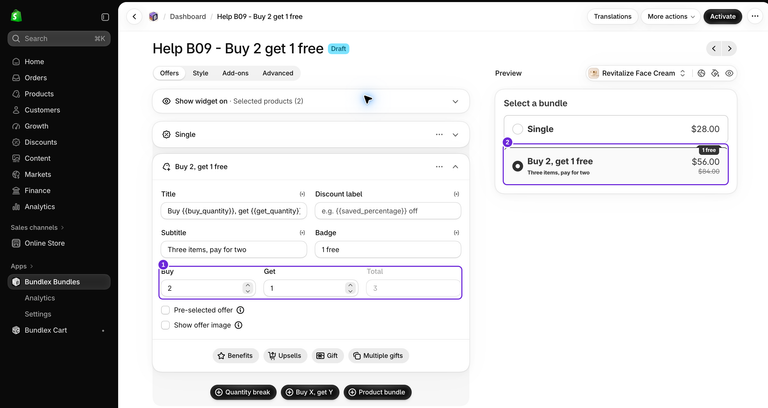Switch to the Add-ons tab
The width and height of the screenshot is (768, 408).
[x=235, y=73]
